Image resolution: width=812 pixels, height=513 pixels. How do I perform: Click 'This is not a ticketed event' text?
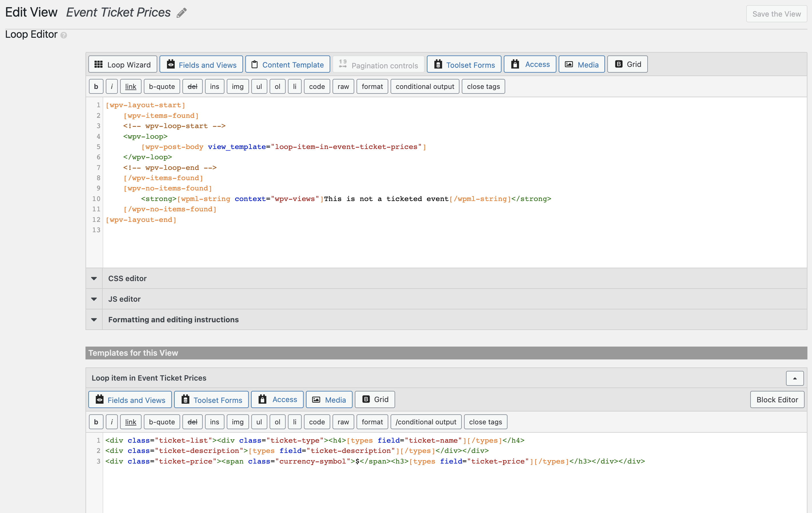386,199
